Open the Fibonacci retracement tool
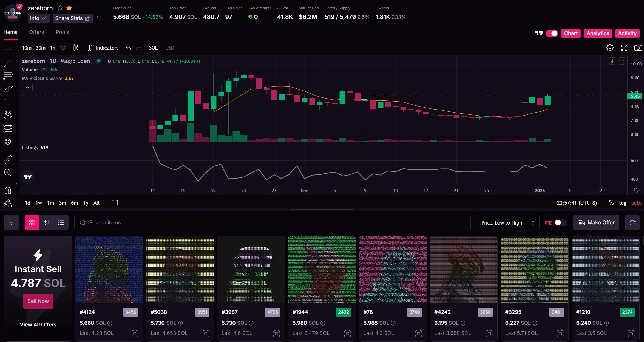Screen dimensions: 644x342 pyautogui.click(x=8, y=76)
